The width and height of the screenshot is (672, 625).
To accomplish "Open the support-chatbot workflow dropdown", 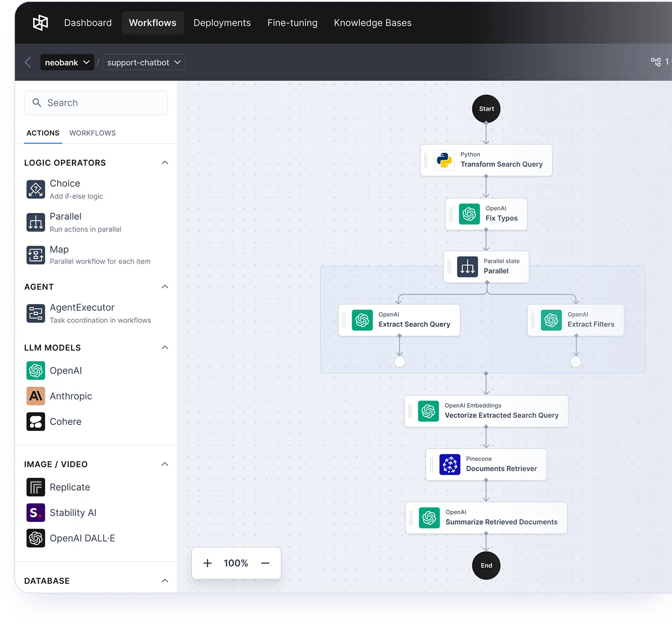I will coord(143,62).
